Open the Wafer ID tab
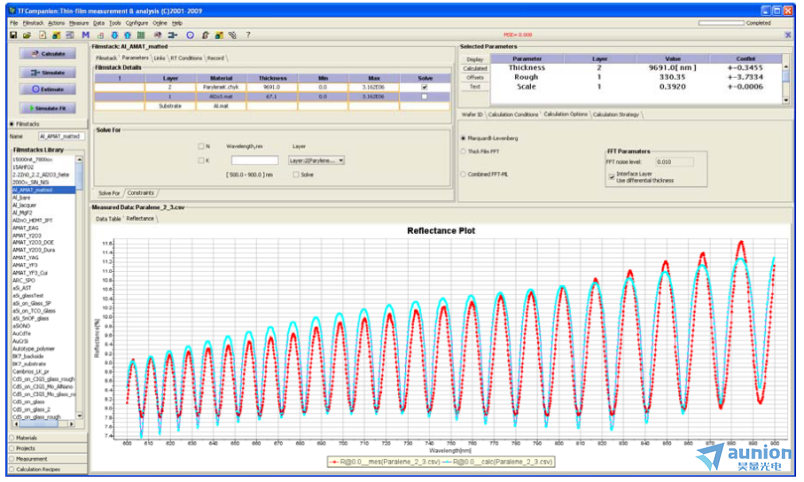The height and width of the screenshot is (482, 804). (x=472, y=114)
